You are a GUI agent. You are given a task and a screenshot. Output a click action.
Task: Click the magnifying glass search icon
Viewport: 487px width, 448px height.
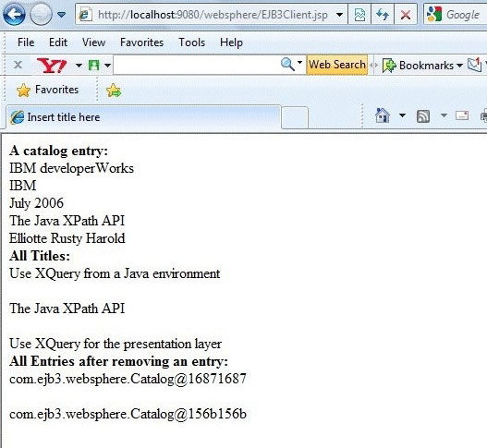(287, 65)
